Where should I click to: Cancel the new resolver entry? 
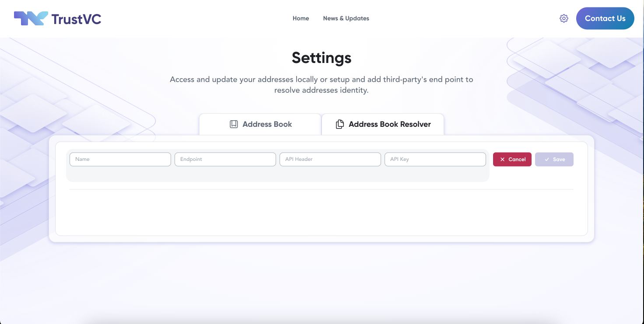512,160
